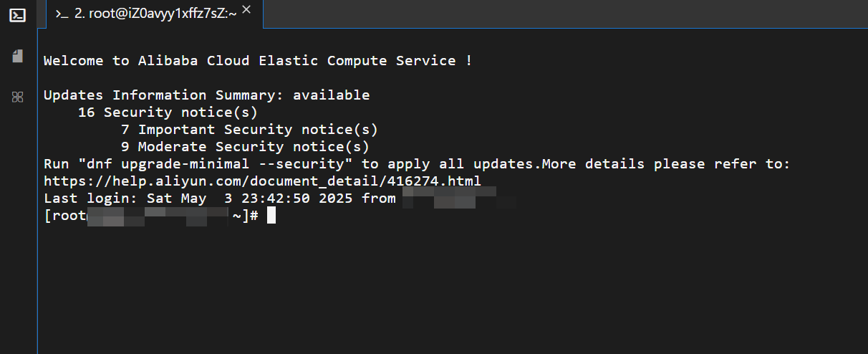Click the 7 Important Security notice(s) line

point(249,130)
